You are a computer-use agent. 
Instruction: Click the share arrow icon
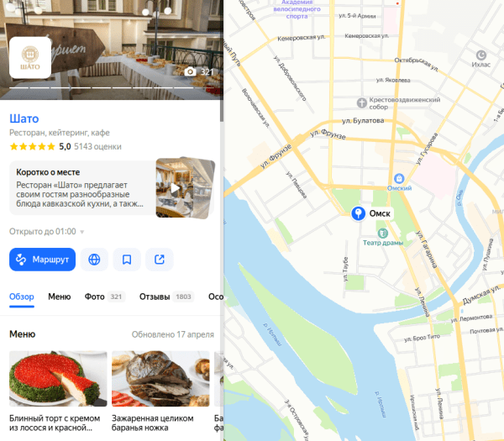pyautogui.click(x=160, y=260)
